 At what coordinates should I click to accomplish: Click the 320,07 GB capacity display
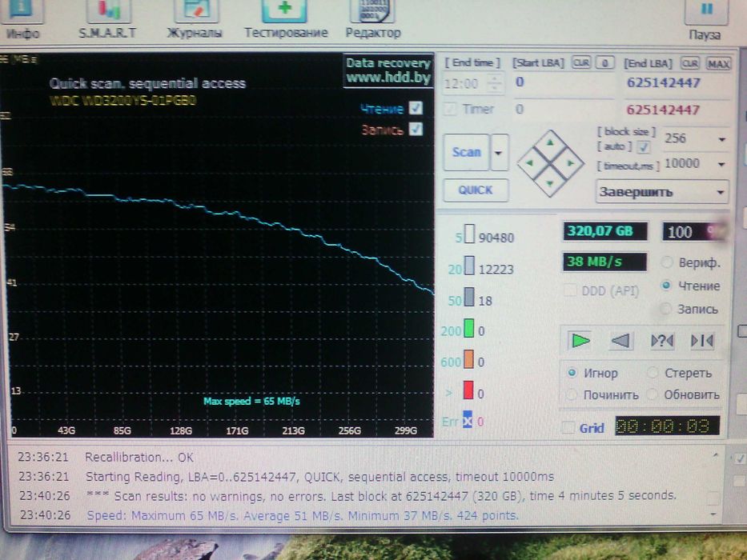coord(605,231)
